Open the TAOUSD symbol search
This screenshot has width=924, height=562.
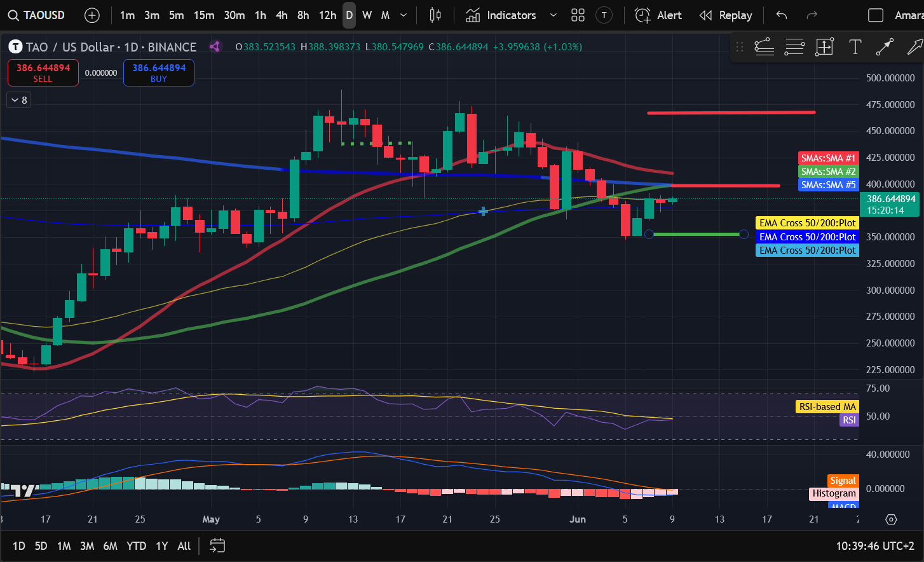click(x=37, y=15)
